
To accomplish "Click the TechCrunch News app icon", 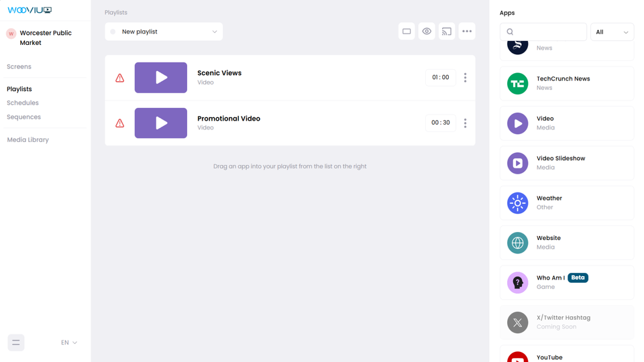I will 517,83.
